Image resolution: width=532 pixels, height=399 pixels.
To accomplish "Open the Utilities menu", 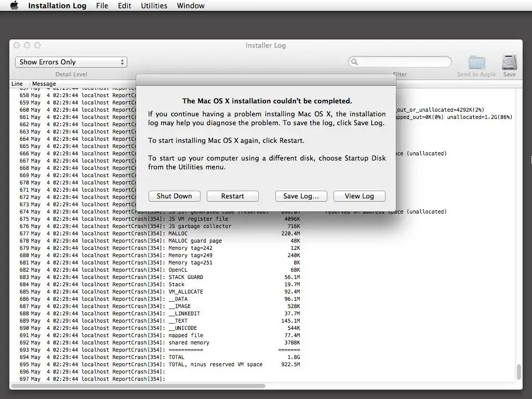I will click(154, 6).
